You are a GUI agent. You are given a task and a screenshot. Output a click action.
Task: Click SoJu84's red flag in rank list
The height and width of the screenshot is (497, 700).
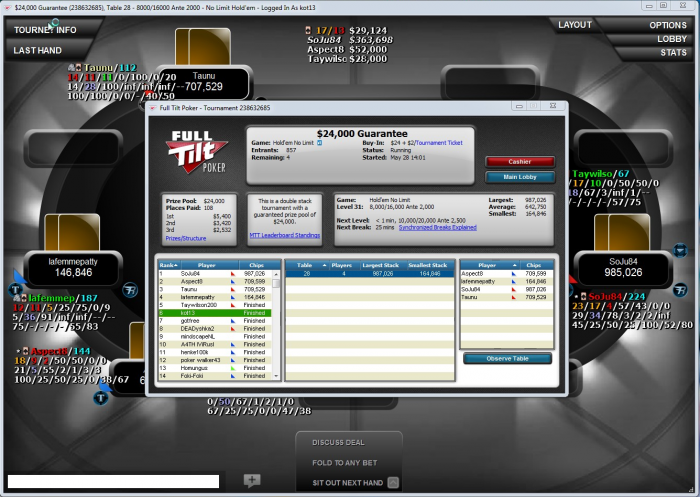233,274
